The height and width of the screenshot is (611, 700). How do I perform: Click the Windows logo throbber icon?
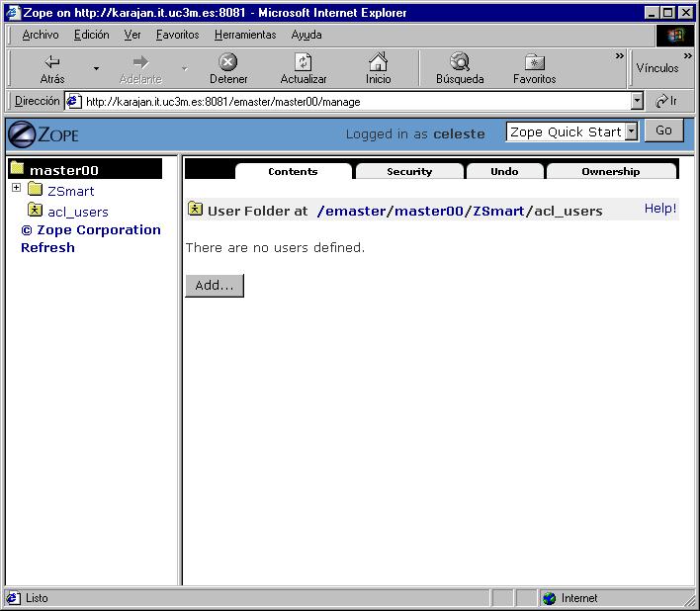675,35
